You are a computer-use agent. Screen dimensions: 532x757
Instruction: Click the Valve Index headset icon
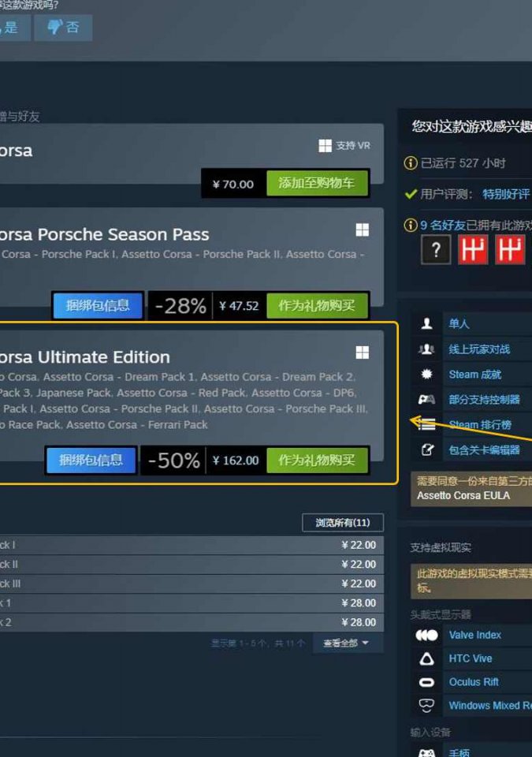pyautogui.click(x=426, y=635)
